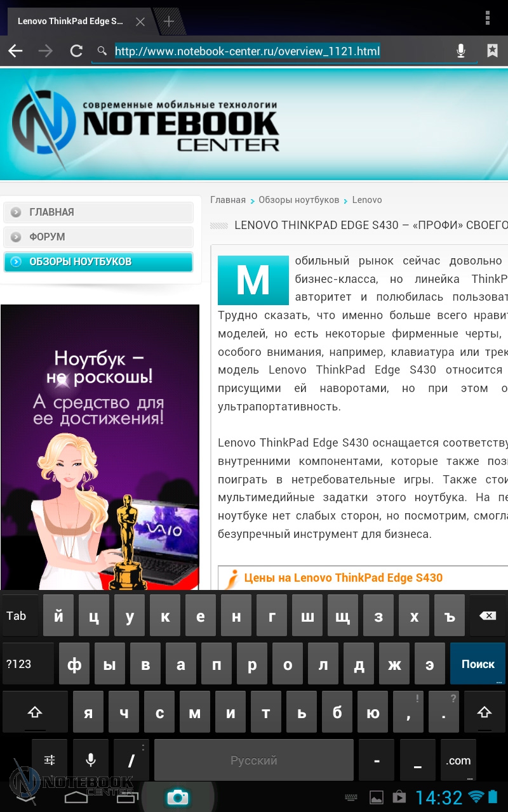Tap the keyboard microphone voice input key
The height and width of the screenshot is (812, 508).
tap(91, 760)
